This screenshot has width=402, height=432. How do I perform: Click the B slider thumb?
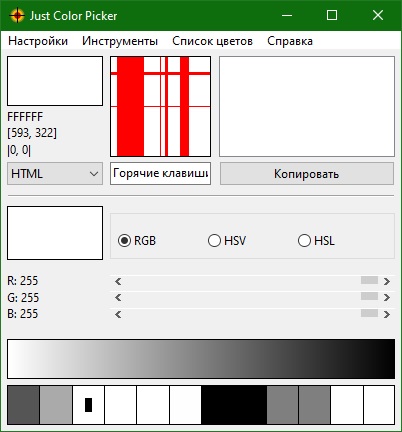point(369,313)
